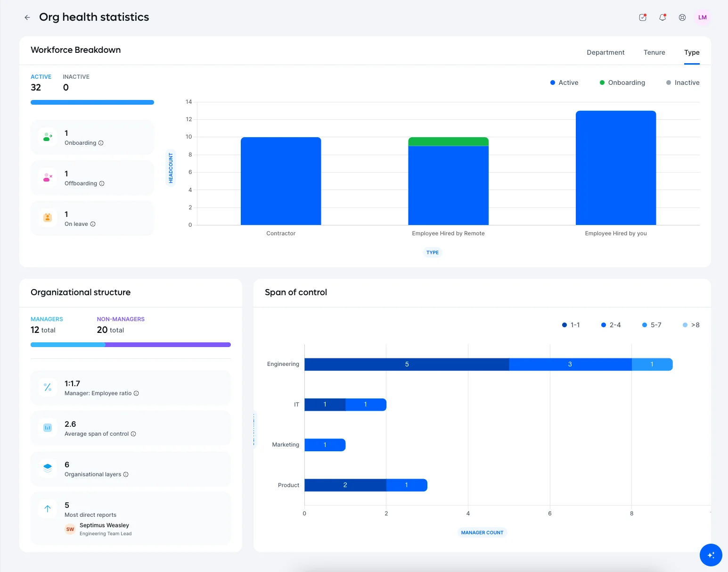This screenshot has width=728, height=572.
Task: Click the MANAGERS total label
Action: (47, 319)
